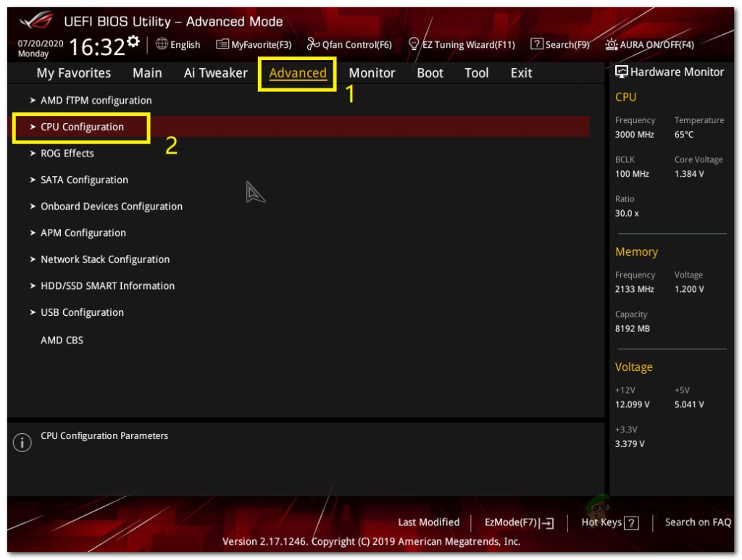This screenshot has width=742, height=560.
Task: Select AMD CBS
Action: tap(62, 339)
